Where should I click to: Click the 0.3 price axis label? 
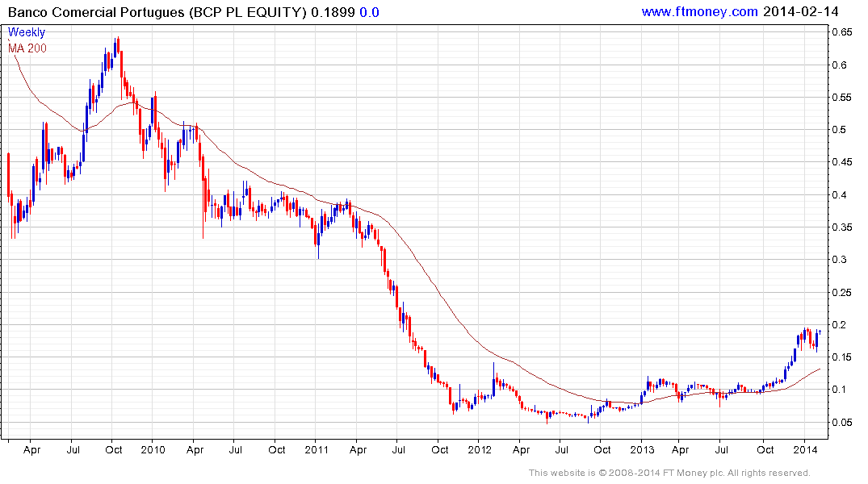pos(839,260)
